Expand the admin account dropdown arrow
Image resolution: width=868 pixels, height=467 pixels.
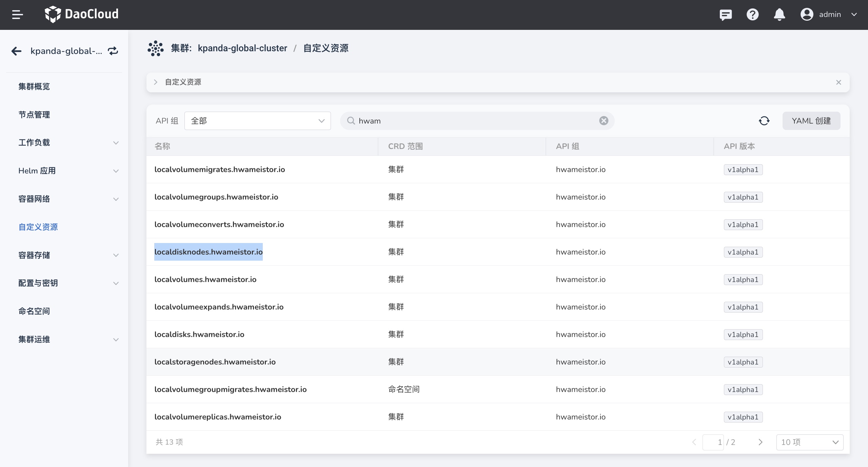pyautogui.click(x=854, y=15)
